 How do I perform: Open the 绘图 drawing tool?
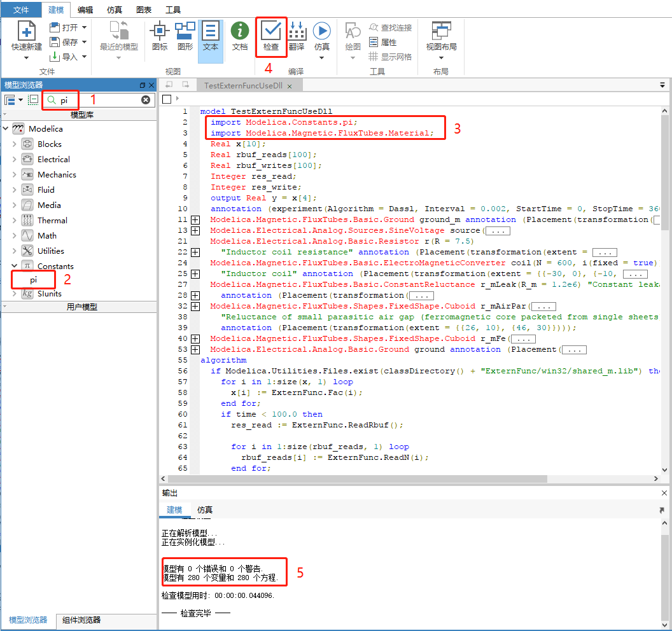coord(353,36)
